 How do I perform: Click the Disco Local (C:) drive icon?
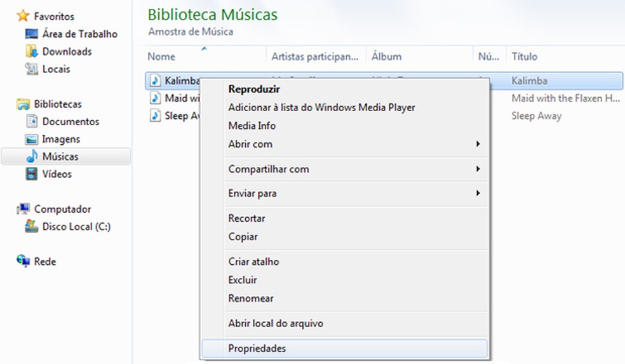[x=32, y=226]
